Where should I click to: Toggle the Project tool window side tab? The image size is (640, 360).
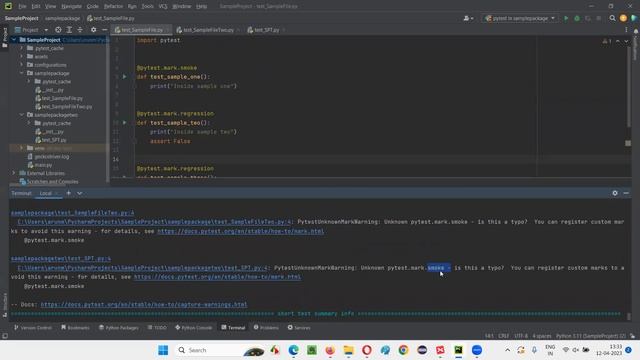pyautogui.click(x=4, y=38)
